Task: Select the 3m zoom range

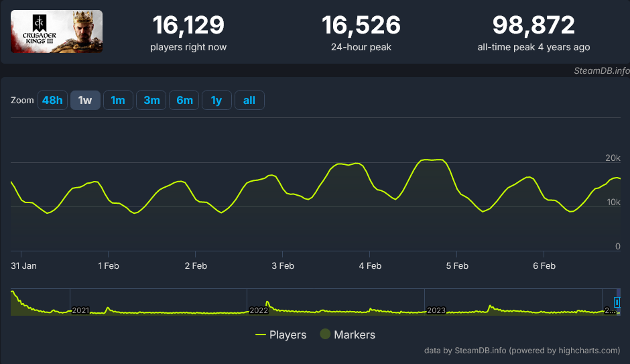Action: point(151,100)
